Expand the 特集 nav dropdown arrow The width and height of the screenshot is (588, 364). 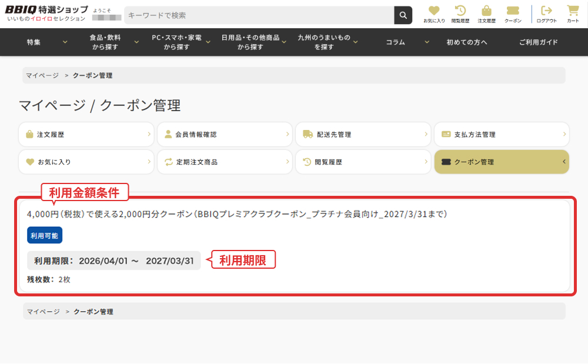tap(65, 42)
